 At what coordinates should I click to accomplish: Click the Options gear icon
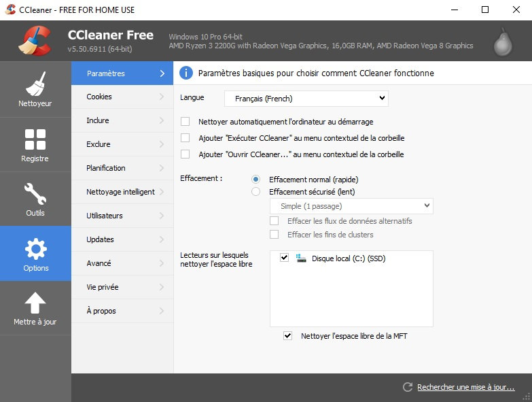[35, 249]
